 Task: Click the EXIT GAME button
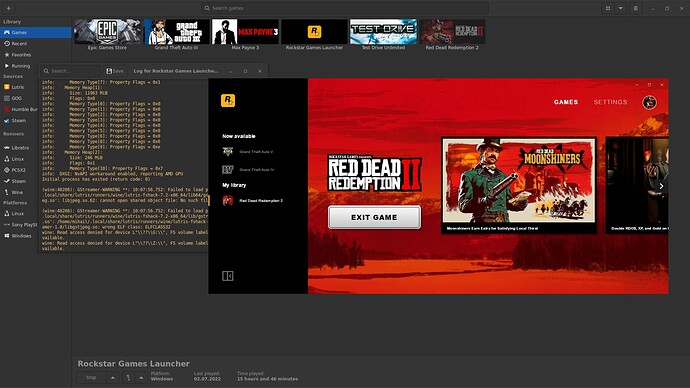coord(374,217)
